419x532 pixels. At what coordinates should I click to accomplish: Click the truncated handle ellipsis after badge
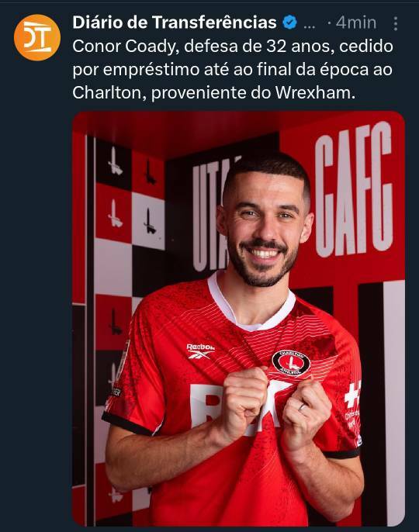(x=309, y=26)
